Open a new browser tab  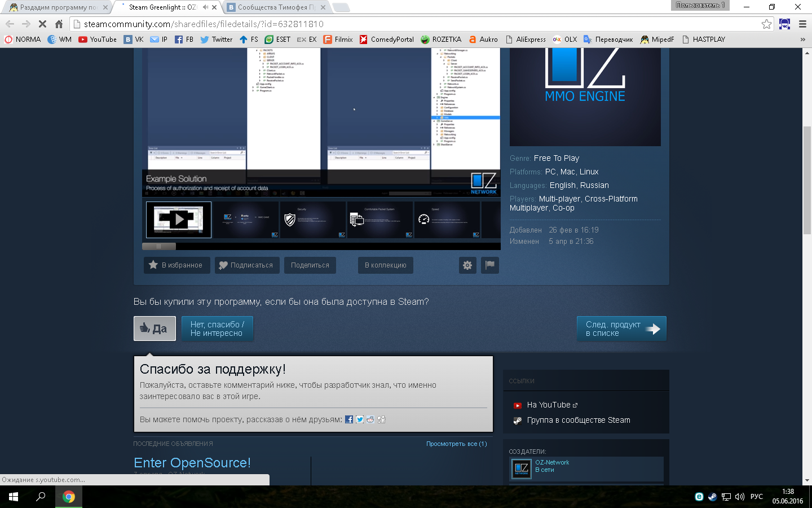click(341, 7)
